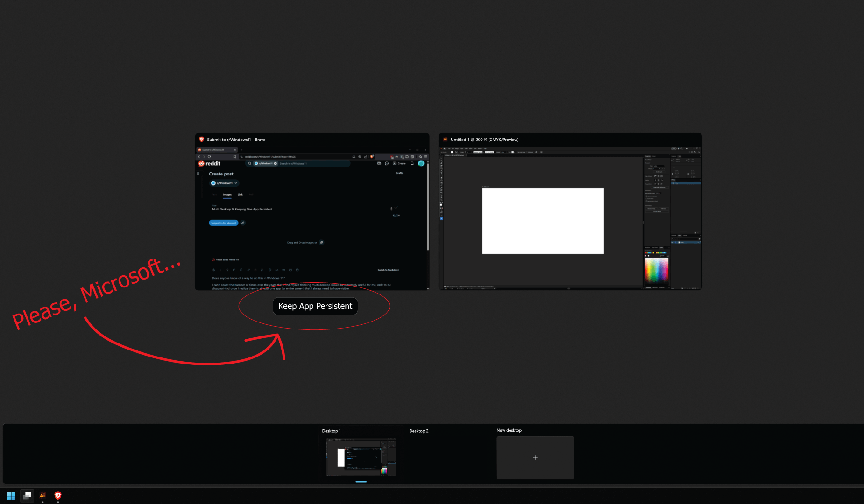The height and width of the screenshot is (504, 864).
Task: Select the Desktop 1 thumbnail
Action: click(x=361, y=457)
